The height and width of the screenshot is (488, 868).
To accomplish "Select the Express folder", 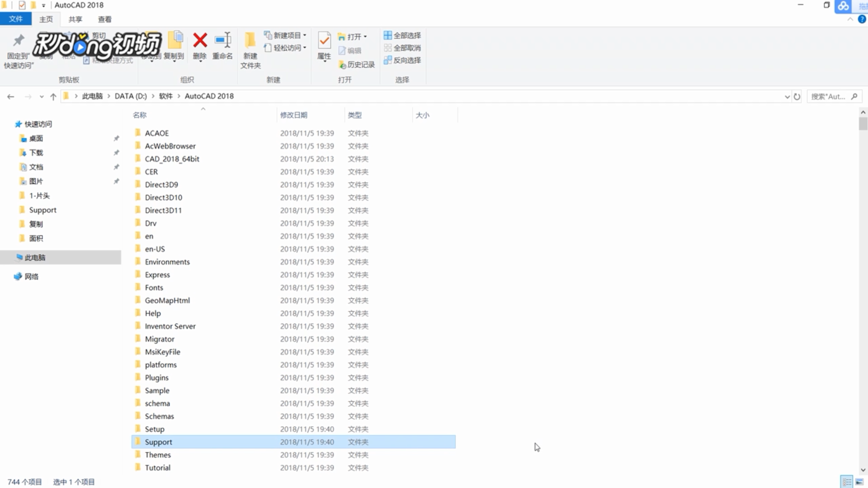I will pos(293,275).
